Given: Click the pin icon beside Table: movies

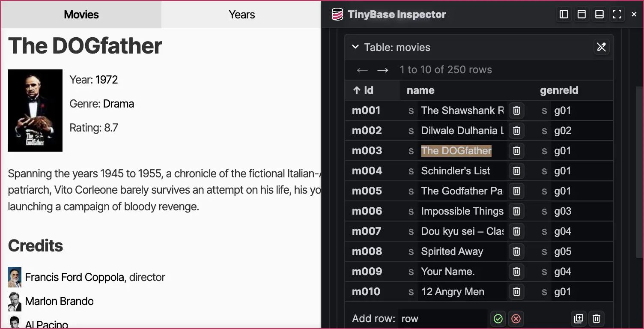Looking at the screenshot, I should (x=601, y=47).
